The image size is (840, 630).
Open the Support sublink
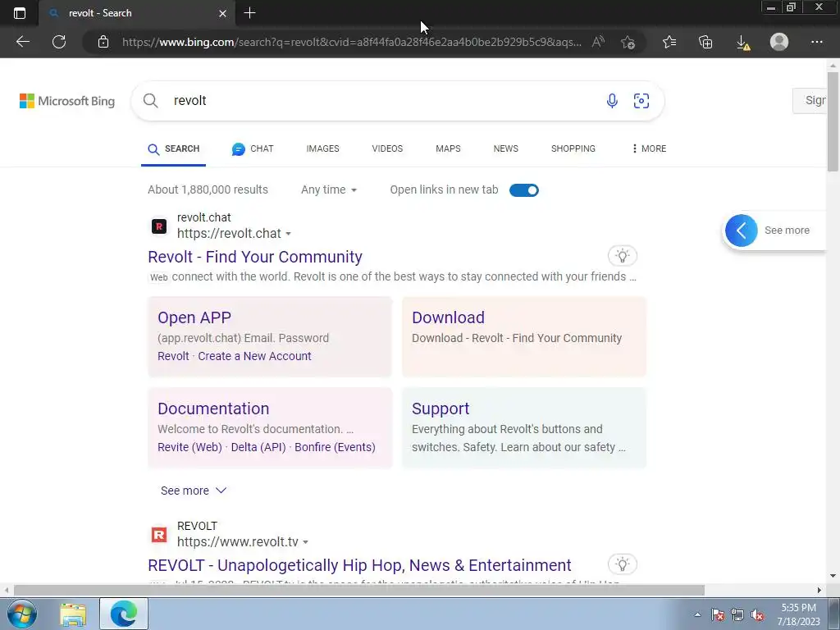(441, 409)
